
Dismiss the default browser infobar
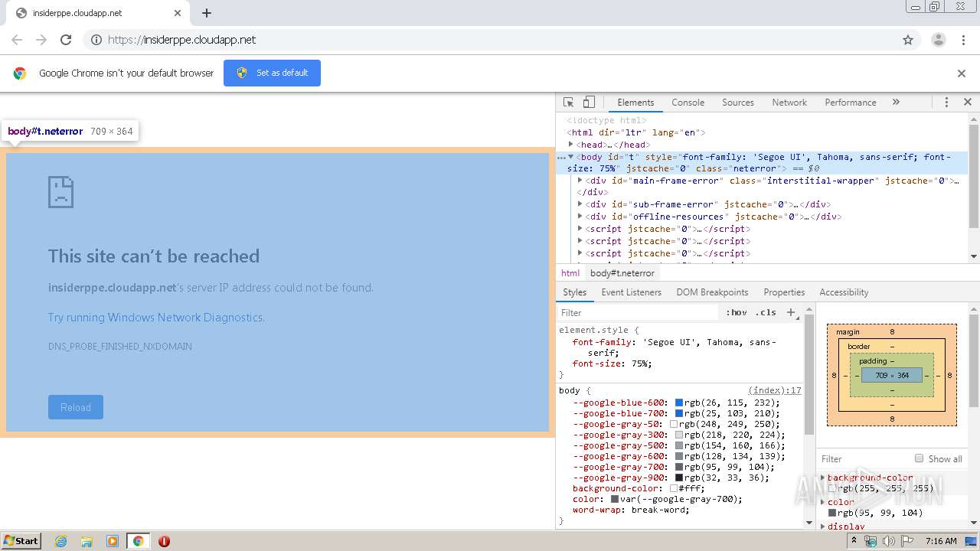point(962,73)
